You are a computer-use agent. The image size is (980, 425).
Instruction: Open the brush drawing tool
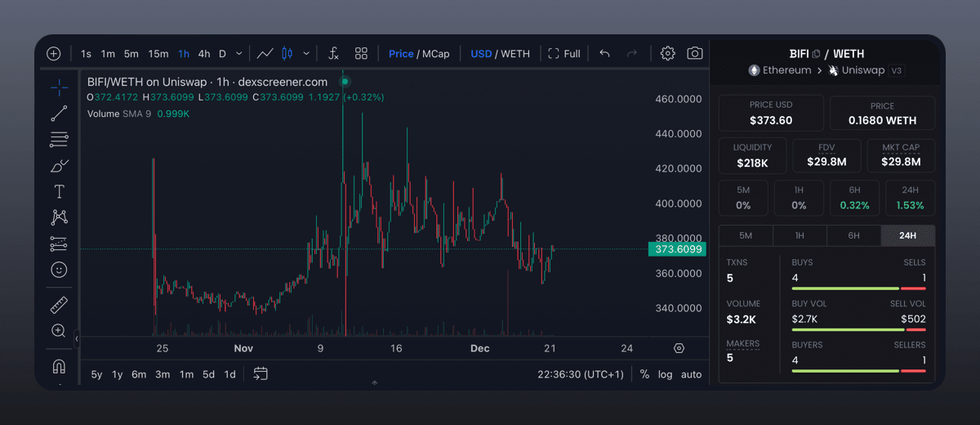click(x=59, y=166)
